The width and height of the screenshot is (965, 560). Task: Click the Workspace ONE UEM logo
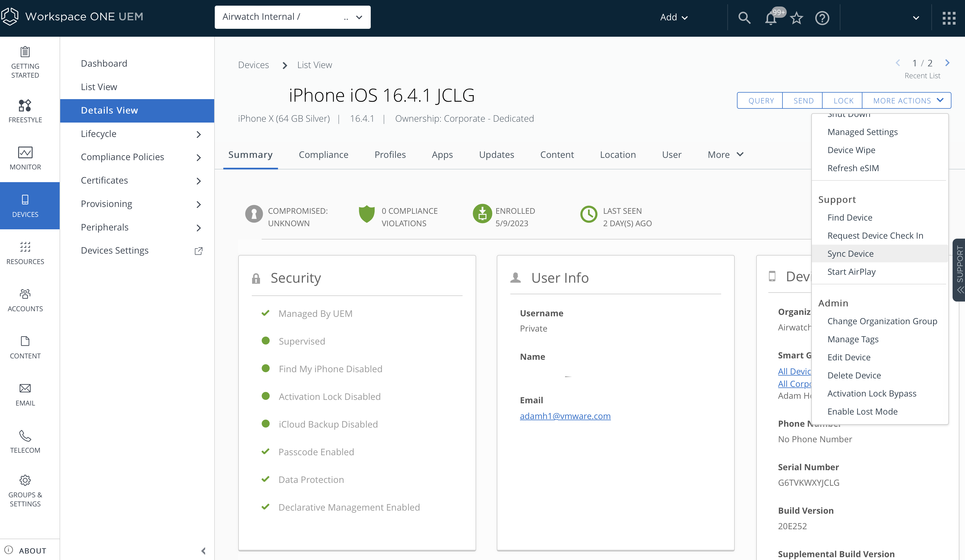tap(73, 16)
